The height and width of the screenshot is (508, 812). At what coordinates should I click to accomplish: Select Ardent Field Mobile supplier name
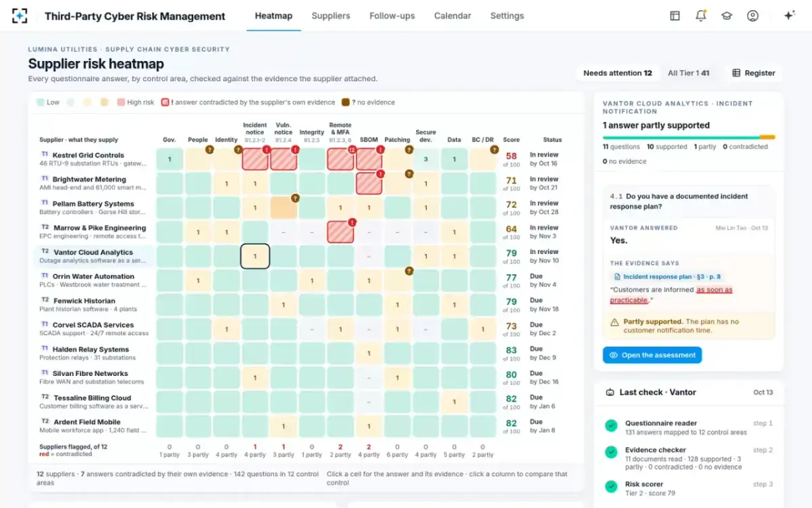[x=87, y=422]
